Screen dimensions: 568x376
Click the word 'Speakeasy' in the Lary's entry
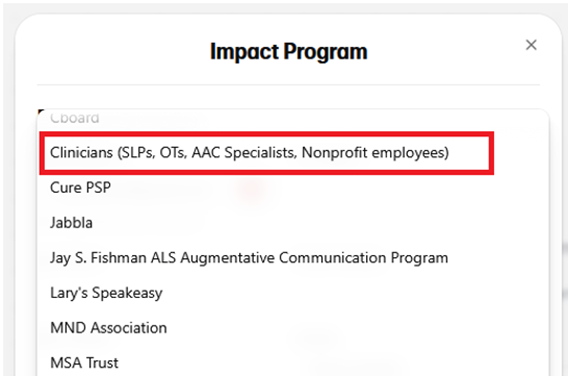(x=127, y=293)
